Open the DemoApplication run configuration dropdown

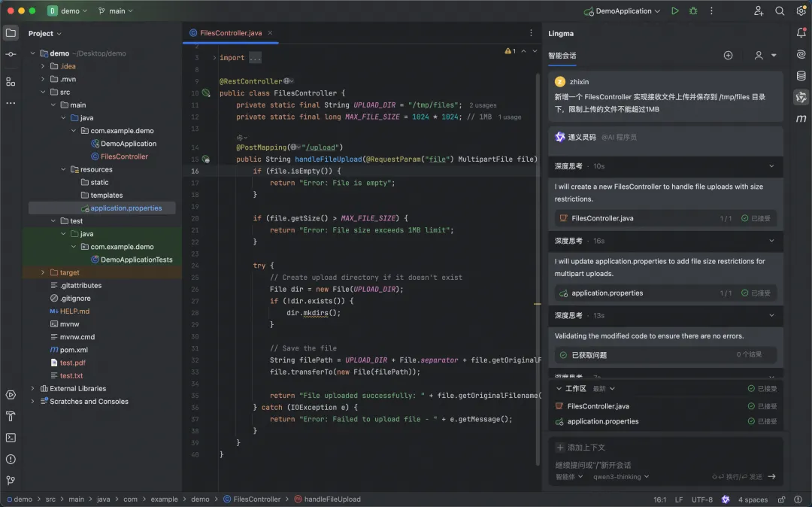[622, 11]
